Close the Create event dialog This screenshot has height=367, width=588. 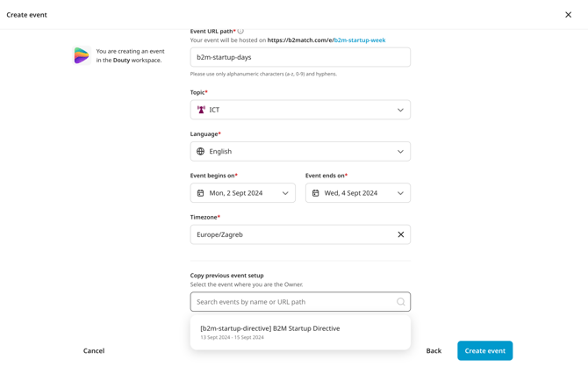tap(569, 15)
